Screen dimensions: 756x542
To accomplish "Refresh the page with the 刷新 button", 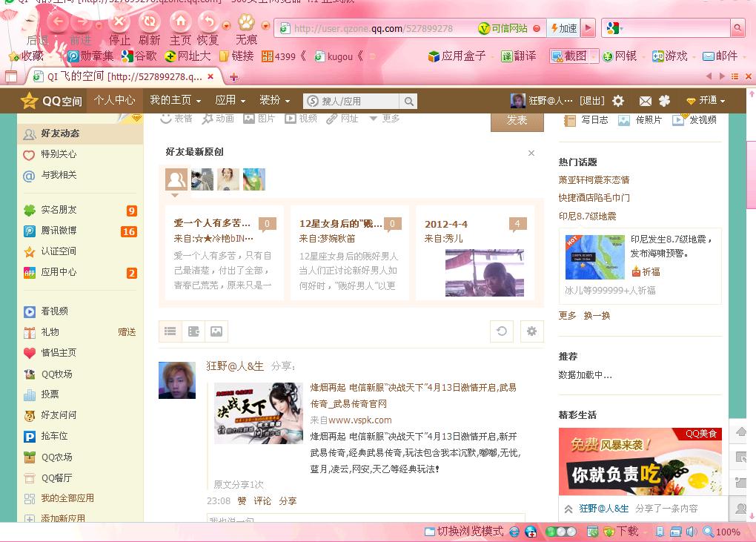I will [x=150, y=22].
